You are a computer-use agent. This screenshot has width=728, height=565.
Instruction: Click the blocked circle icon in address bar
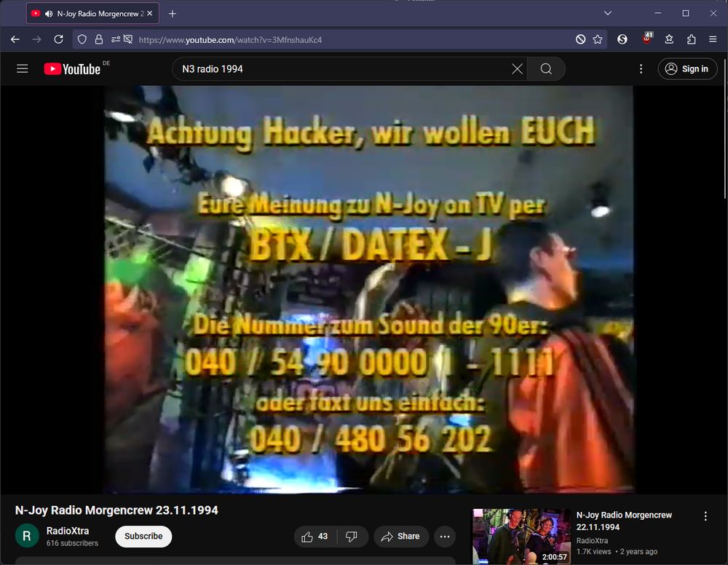pos(580,39)
